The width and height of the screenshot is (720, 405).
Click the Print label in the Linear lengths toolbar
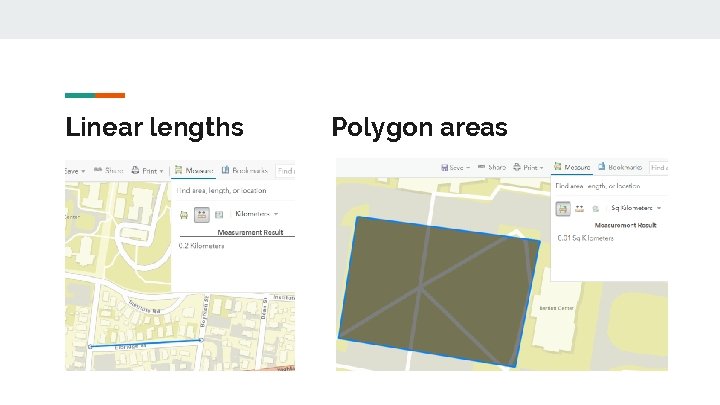(x=149, y=171)
